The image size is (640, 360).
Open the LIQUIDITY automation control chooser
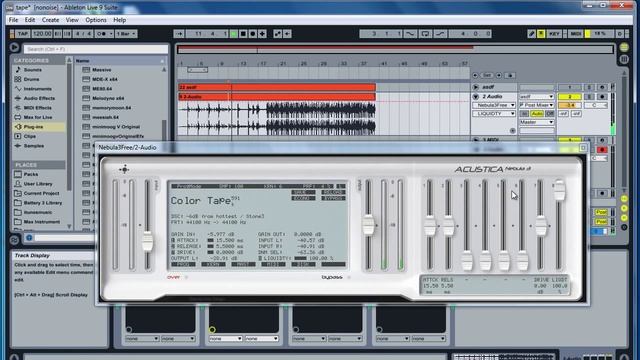point(494,114)
